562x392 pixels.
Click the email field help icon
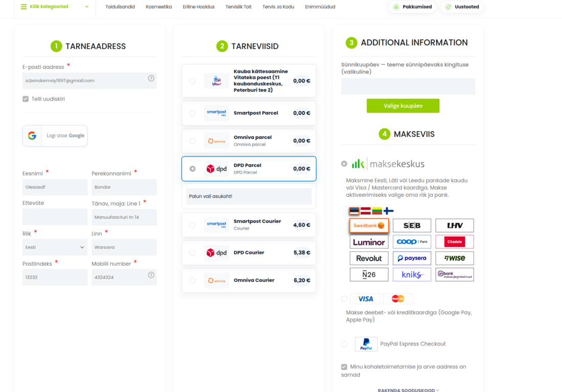pos(151,78)
